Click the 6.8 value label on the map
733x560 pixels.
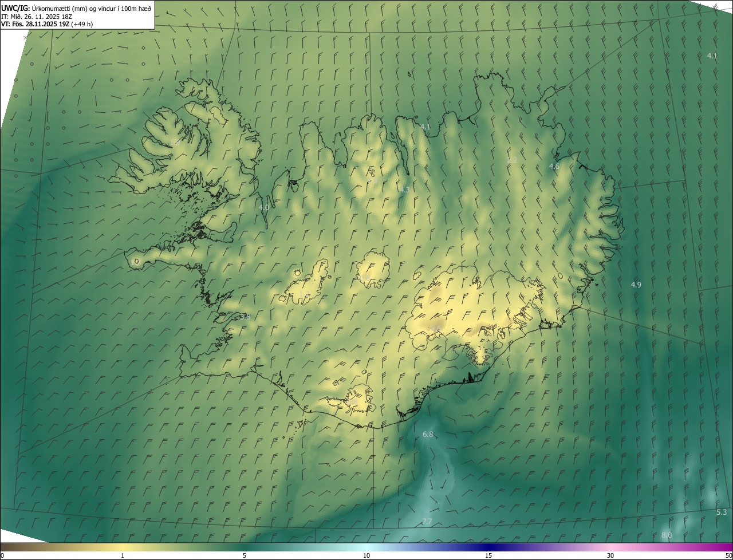click(x=428, y=435)
